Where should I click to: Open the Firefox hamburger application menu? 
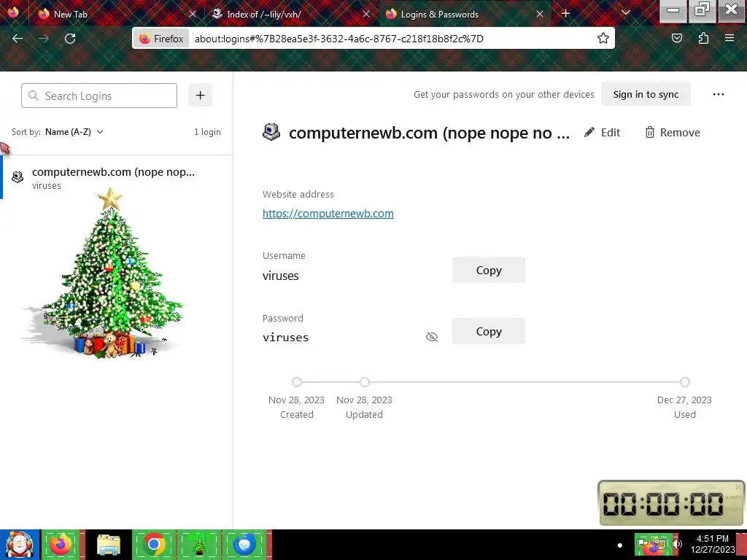pyautogui.click(x=729, y=38)
